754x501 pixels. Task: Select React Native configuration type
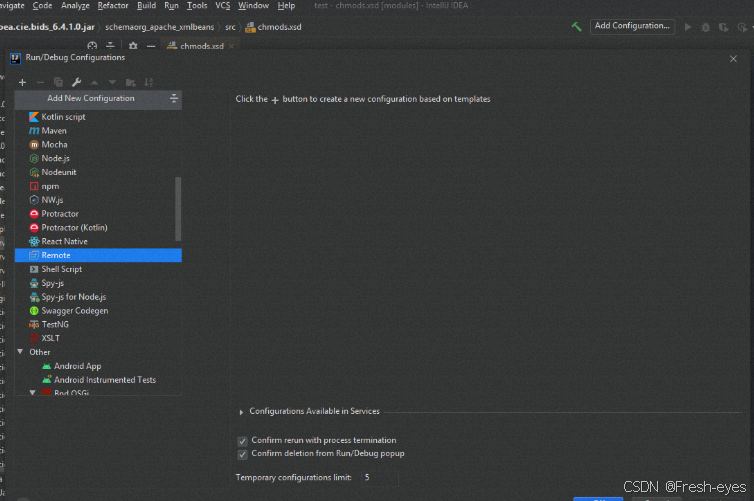98,241
